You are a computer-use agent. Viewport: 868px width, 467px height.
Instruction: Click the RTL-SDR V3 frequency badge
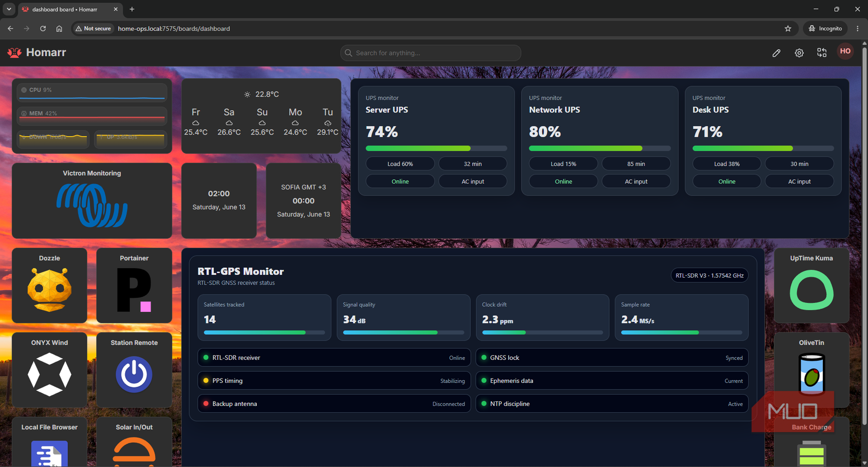click(709, 276)
